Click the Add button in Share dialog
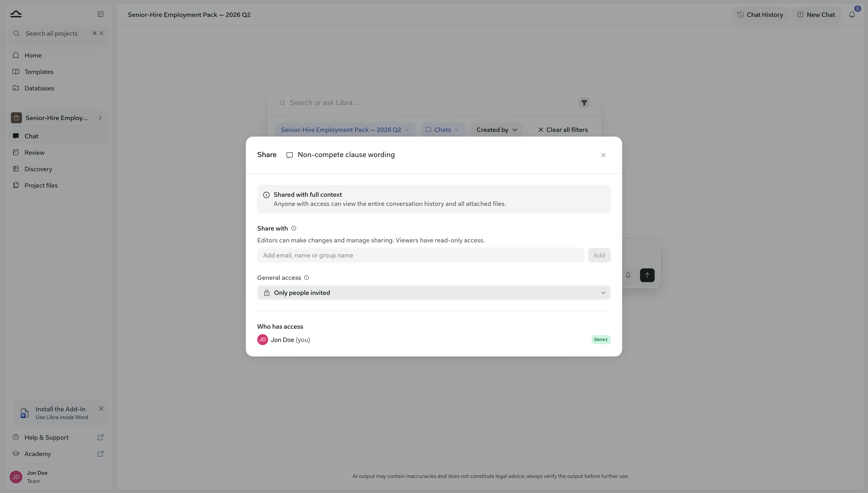 click(x=599, y=255)
